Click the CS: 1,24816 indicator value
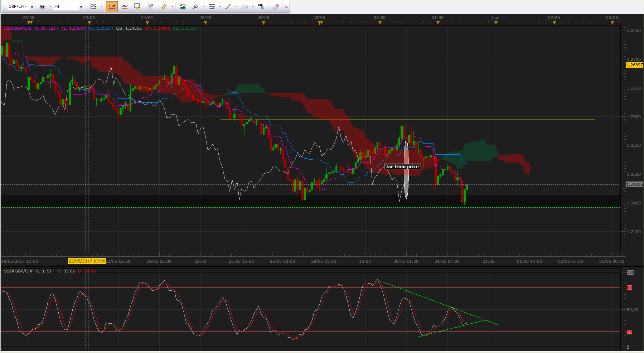Viewport: 644px width, 353px height. (x=129, y=28)
